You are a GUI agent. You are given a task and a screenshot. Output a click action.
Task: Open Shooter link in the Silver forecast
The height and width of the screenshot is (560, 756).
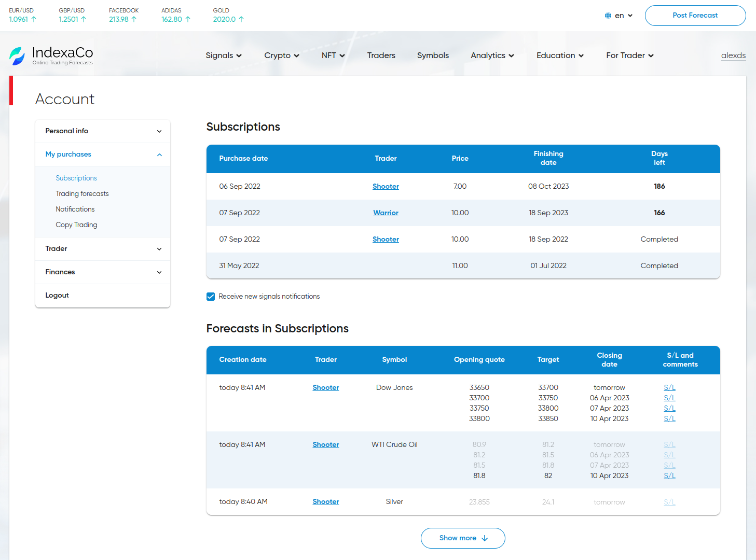pyautogui.click(x=326, y=502)
